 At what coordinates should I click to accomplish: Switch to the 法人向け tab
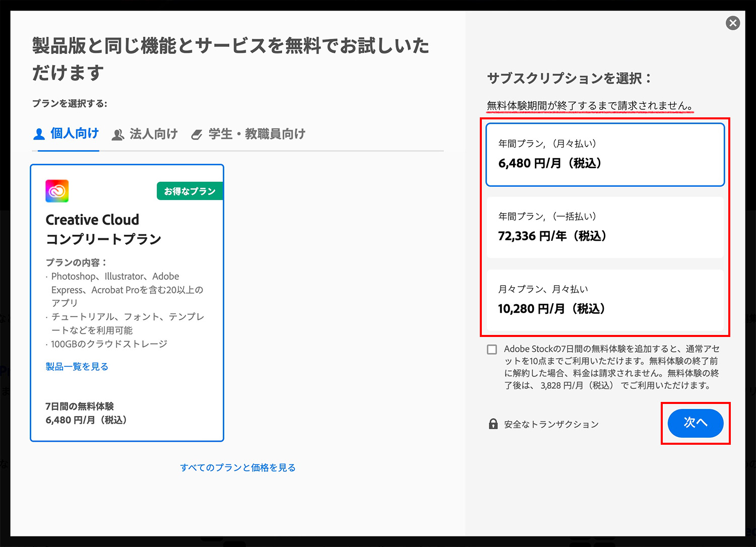[145, 134]
